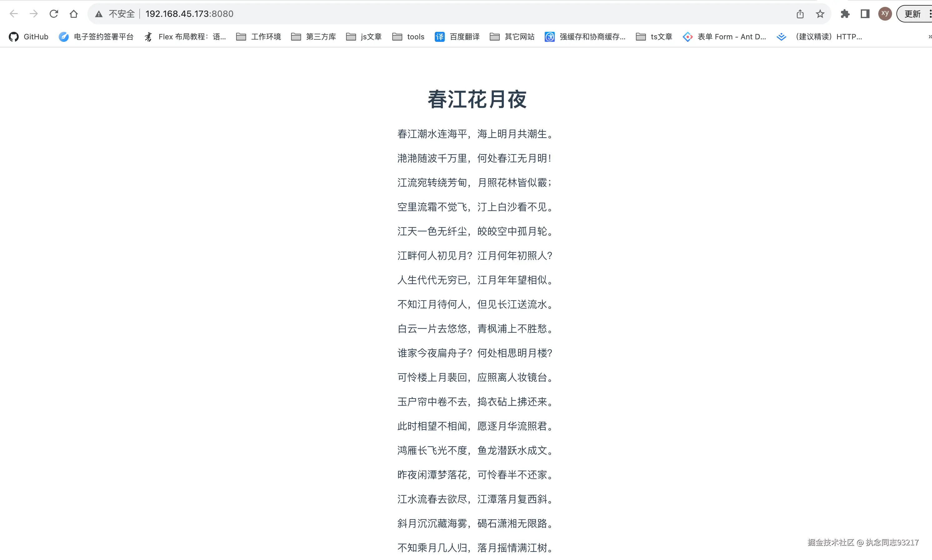Screen dimensions: 932x560
Task: Expand the js文章 bookmarks folder
Action: tap(364, 37)
